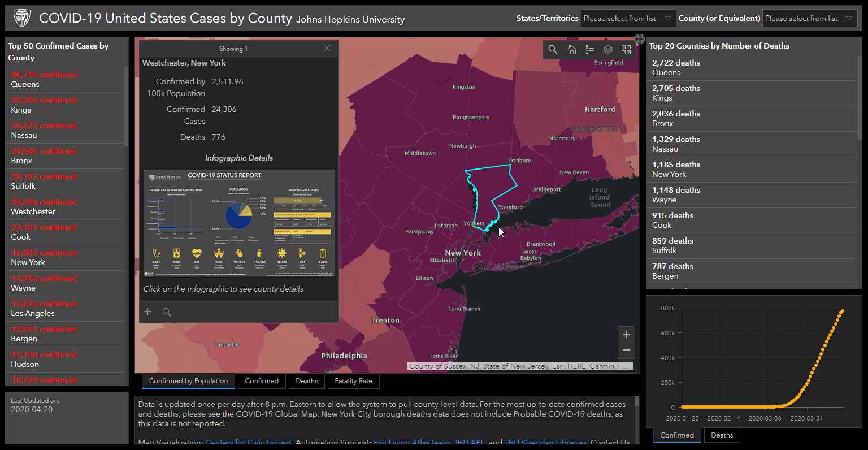The width and height of the screenshot is (868, 450).
Task: Click the Esri Living Atlas team link
Action: (x=411, y=442)
